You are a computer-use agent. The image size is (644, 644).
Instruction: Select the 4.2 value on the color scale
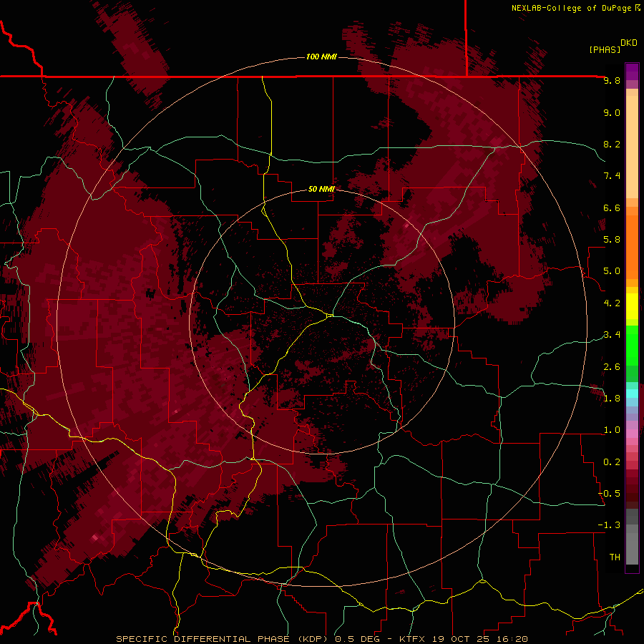click(x=612, y=303)
